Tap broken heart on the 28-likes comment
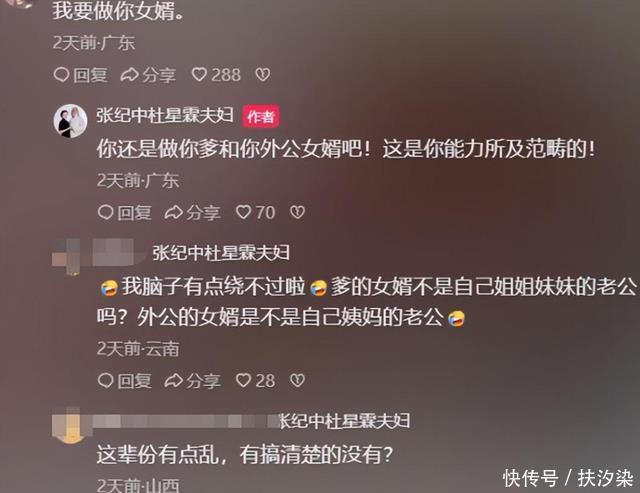The image size is (640, 493). coord(297,380)
